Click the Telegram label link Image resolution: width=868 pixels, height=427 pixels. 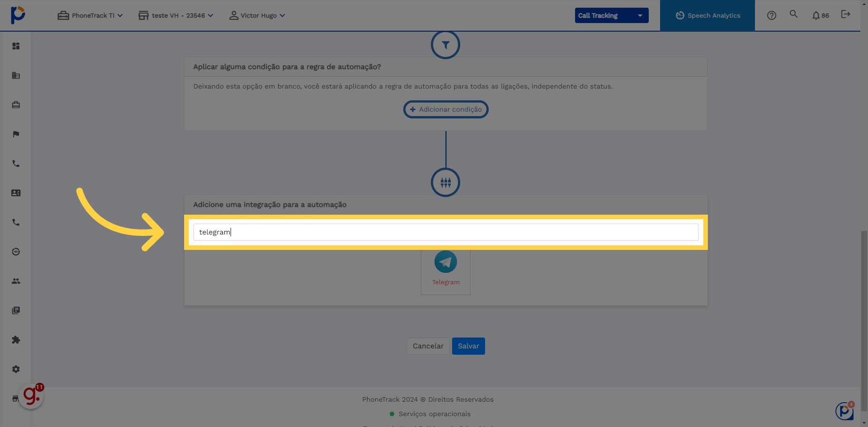click(446, 282)
